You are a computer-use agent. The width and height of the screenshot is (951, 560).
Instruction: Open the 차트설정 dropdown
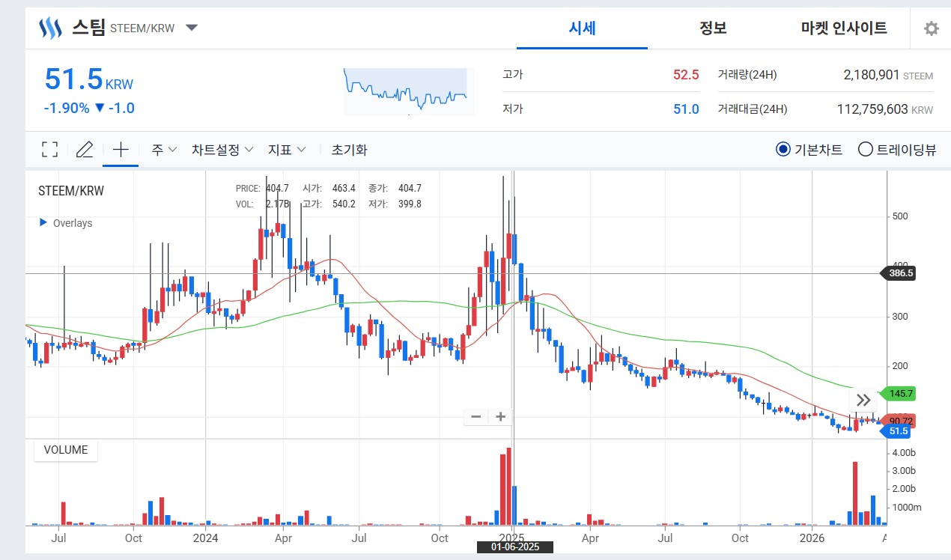[x=222, y=150]
